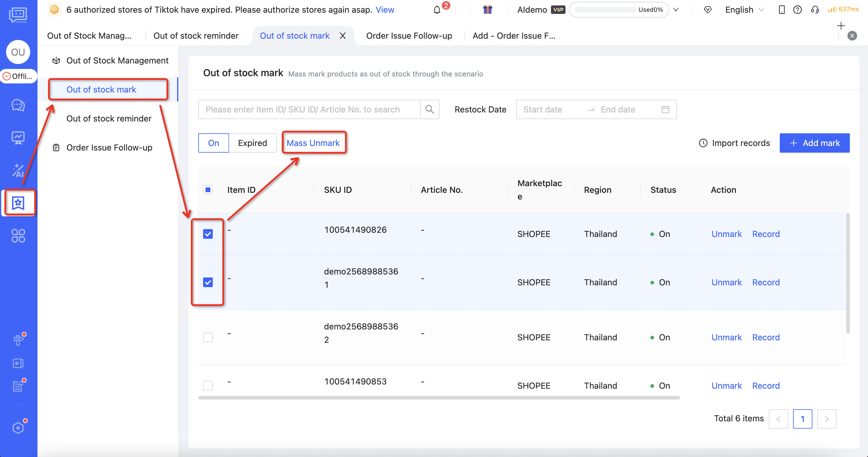Image resolution: width=868 pixels, height=457 pixels.
Task: Click the yellow bell alert icon
Action: coord(54,10)
